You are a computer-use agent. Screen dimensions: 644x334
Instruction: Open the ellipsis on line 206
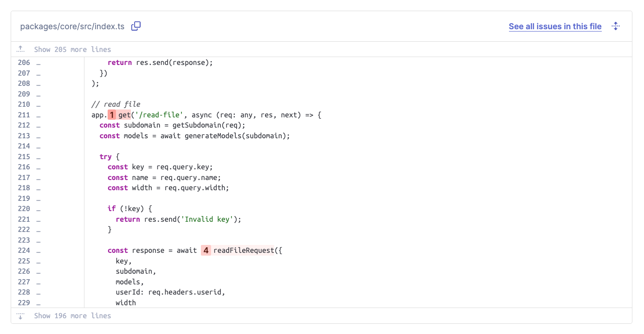point(39,63)
